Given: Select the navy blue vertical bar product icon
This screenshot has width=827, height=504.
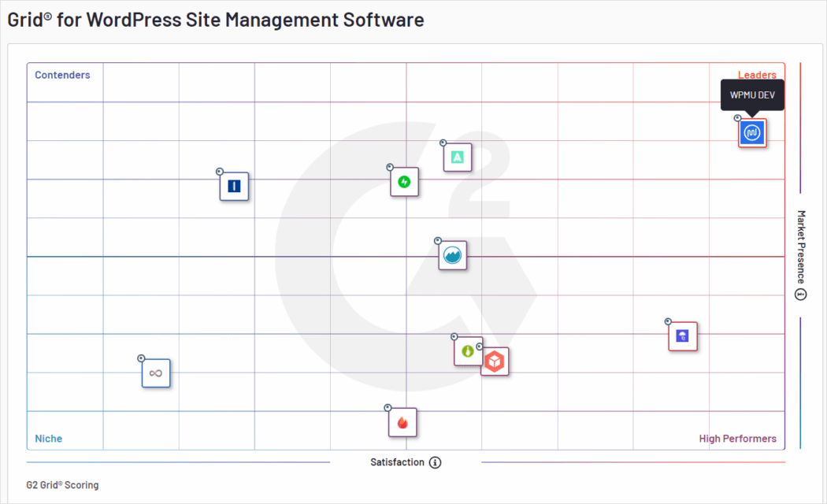Looking at the screenshot, I should (234, 187).
